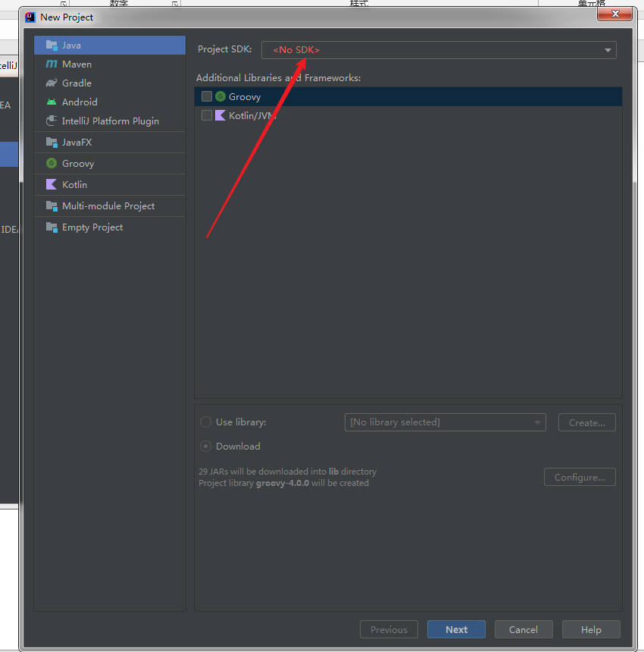Click the Help button
The width and height of the screenshot is (644, 652).
pos(591,629)
